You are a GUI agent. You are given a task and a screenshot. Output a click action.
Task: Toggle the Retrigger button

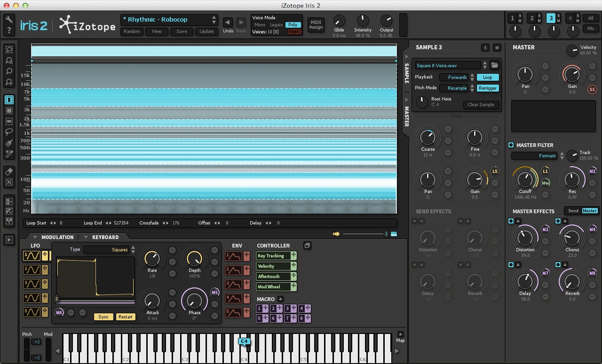tap(487, 88)
